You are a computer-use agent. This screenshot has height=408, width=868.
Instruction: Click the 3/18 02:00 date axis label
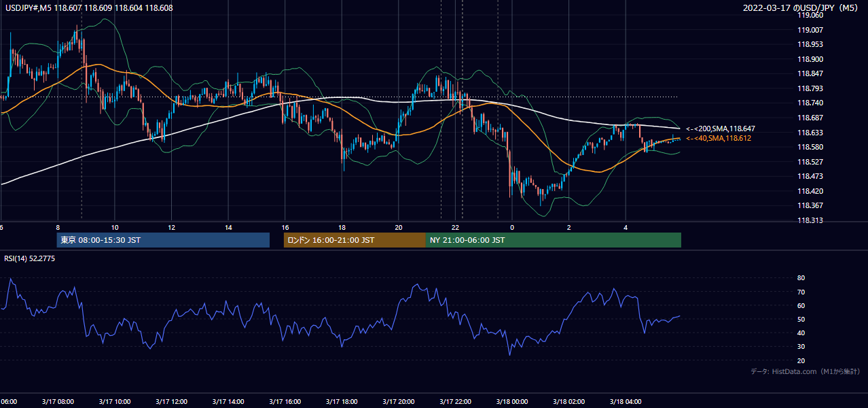point(569,401)
